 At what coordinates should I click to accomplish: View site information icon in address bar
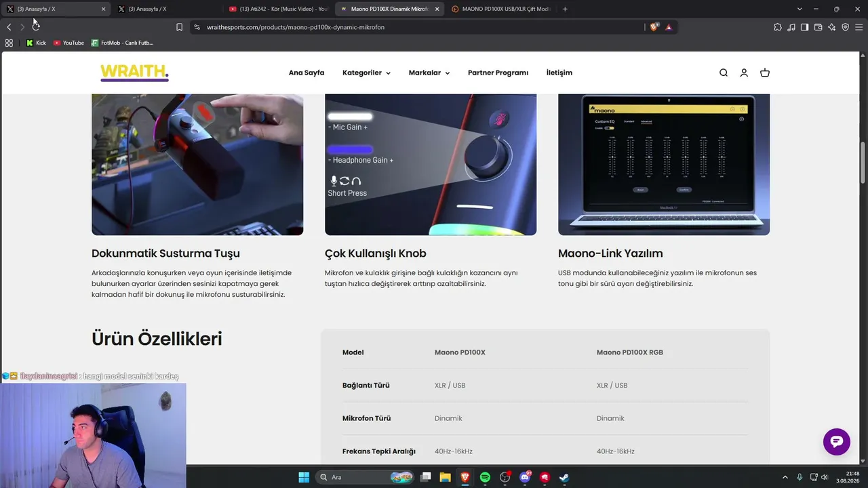pyautogui.click(x=197, y=27)
